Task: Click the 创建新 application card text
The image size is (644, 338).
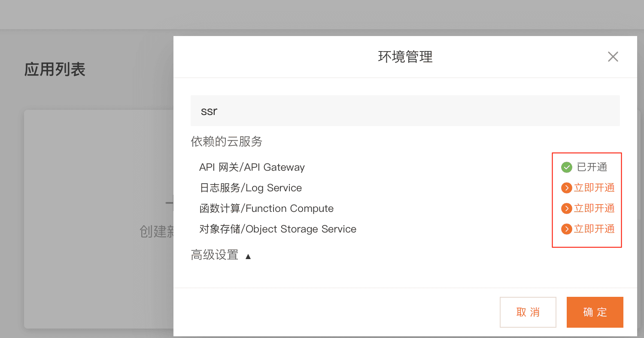Action: (x=156, y=232)
